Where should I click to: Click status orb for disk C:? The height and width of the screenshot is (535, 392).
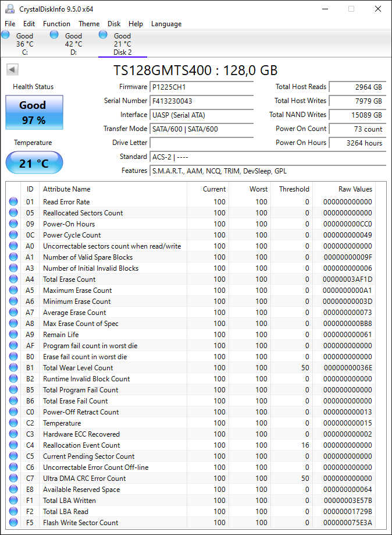5,34
